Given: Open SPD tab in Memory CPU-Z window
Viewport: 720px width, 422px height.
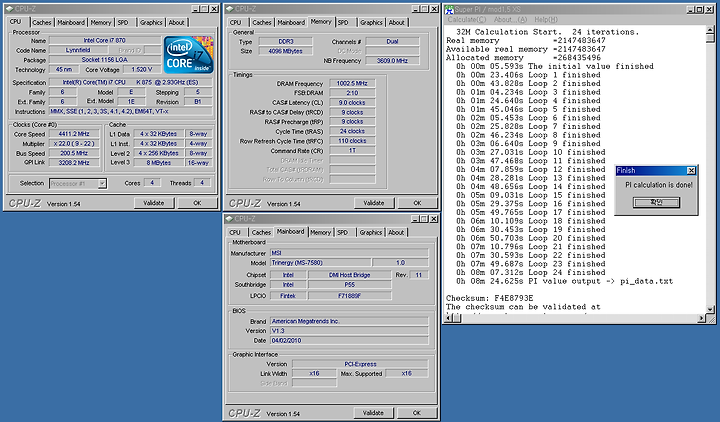Looking at the screenshot, I should point(343,22).
